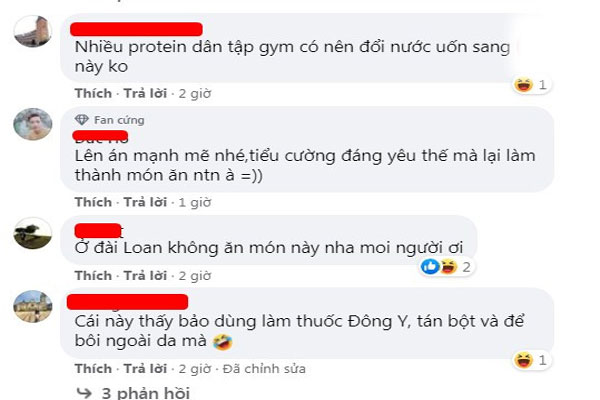The width and height of the screenshot is (600, 400).
Task: Like the gym protein comment with Thích
Action: [93, 93]
